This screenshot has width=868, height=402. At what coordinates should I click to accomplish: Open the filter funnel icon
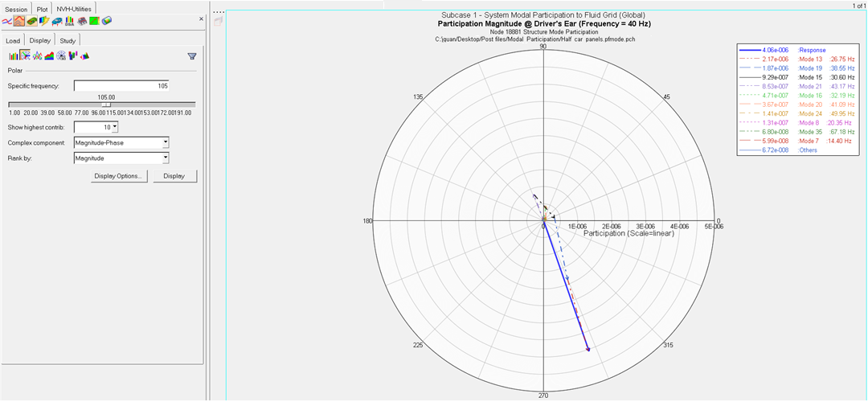(192, 56)
